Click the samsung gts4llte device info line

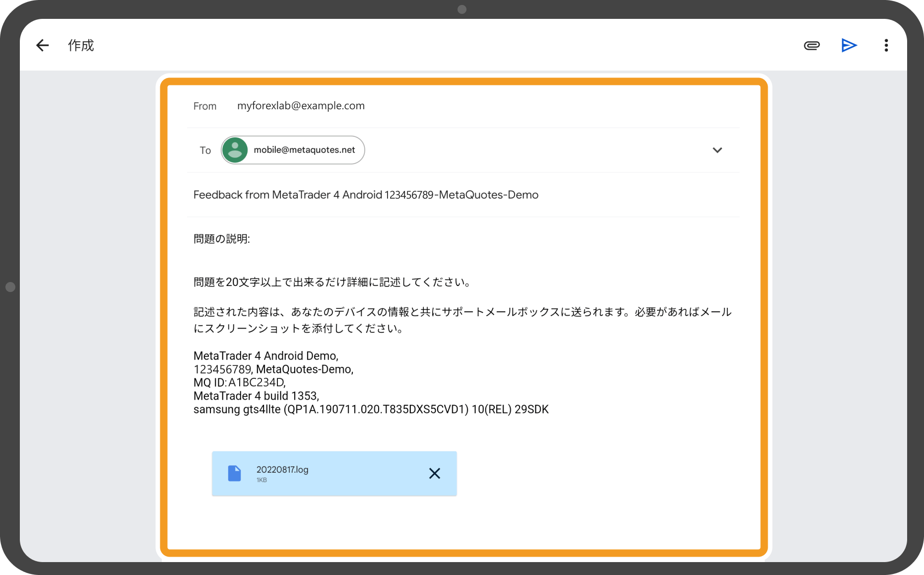[x=371, y=409]
